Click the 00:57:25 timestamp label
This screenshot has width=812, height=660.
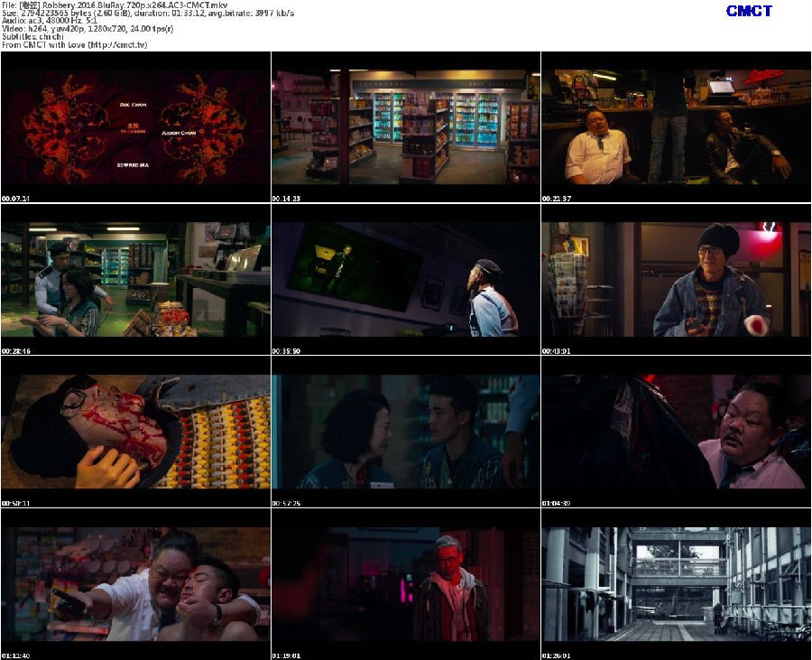click(x=286, y=503)
